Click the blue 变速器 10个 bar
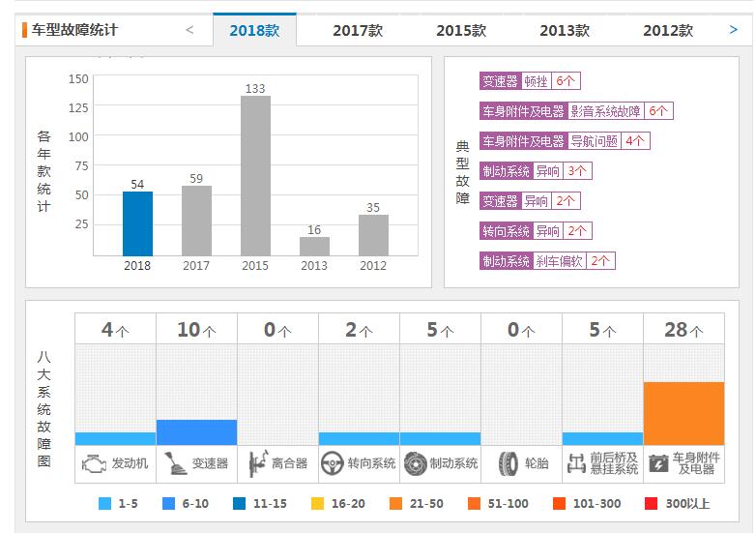Viewport: 756px width, 533px height. [x=196, y=432]
